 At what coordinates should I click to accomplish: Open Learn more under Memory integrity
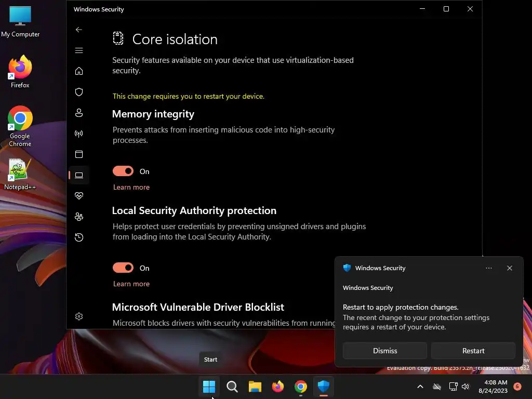point(131,187)
